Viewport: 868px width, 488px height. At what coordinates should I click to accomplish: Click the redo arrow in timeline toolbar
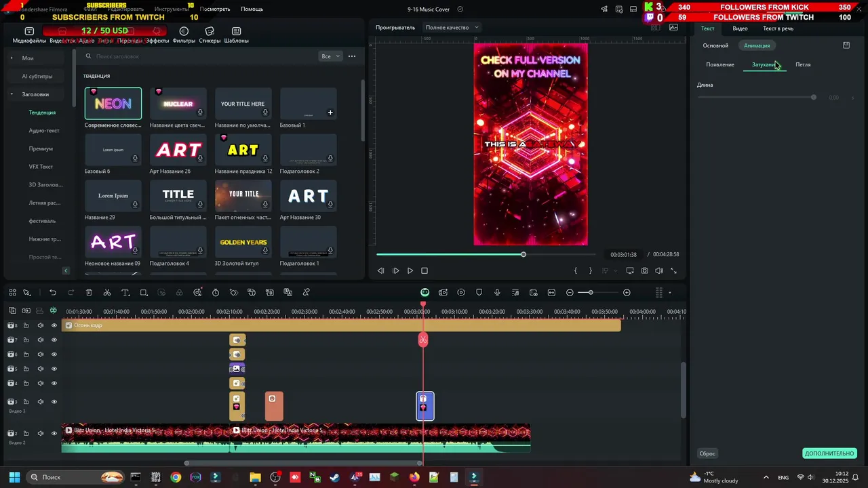pyautogui.click(x=71, y=293)
